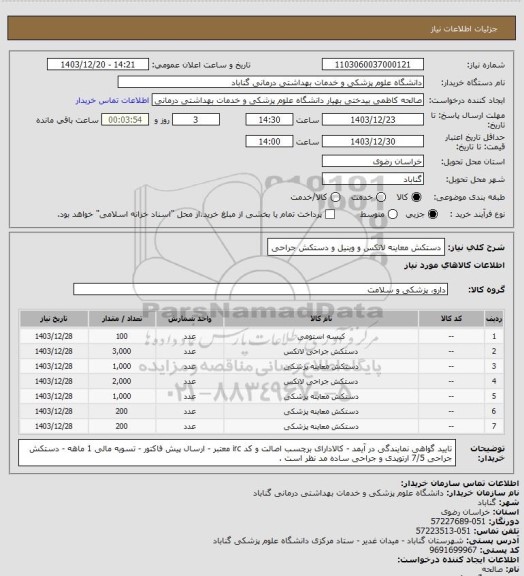The height and width of the screenshot is (576, 524).
Task: Click the quantity 100 in row 1
Action: tap(122, 336)
